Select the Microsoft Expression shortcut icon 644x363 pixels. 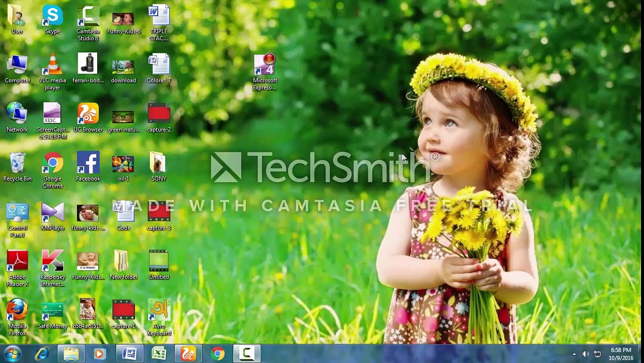pyautogui.click(x=265, y=72)
